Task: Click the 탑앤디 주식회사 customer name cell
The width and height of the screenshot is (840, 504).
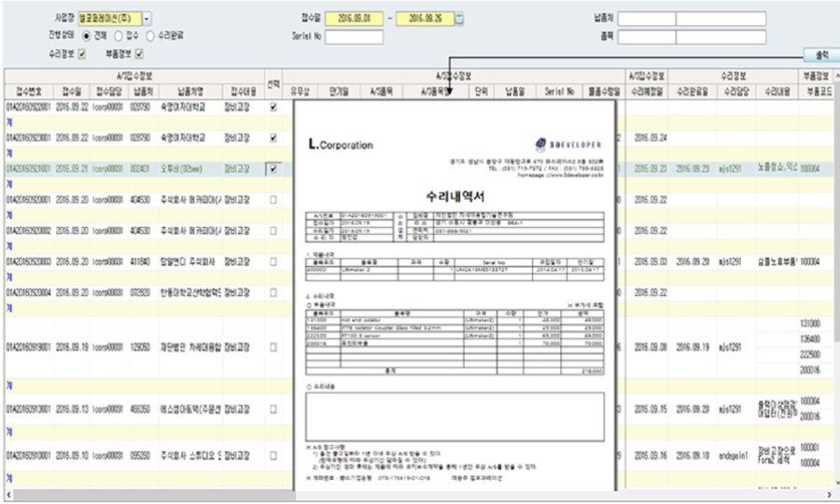Action: coord(190,262)
